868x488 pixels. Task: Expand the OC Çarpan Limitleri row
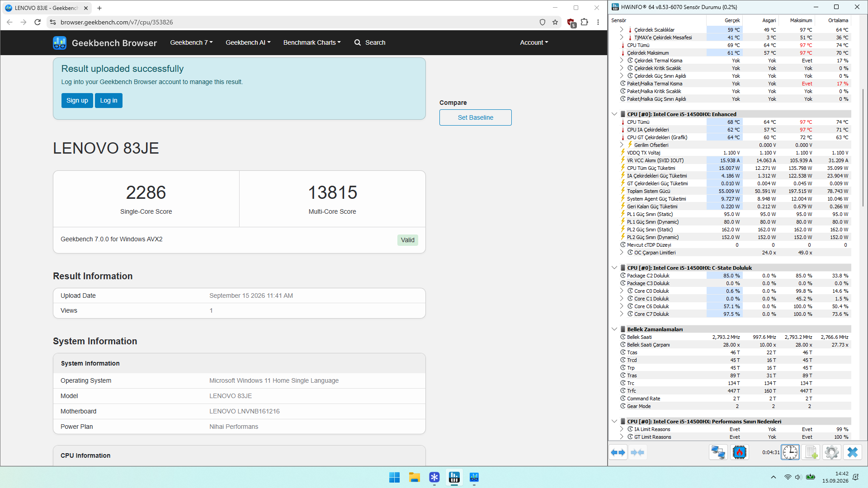[622, 253]
